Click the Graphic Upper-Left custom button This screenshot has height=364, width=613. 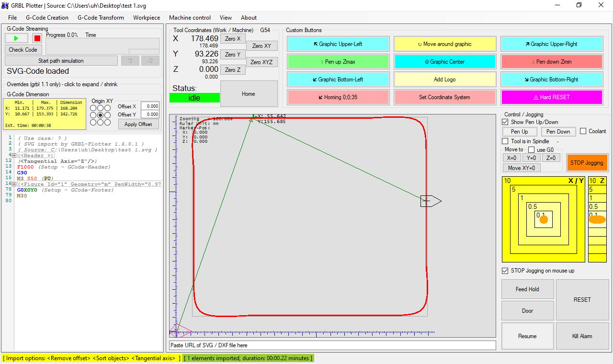(x=338, y=44)
